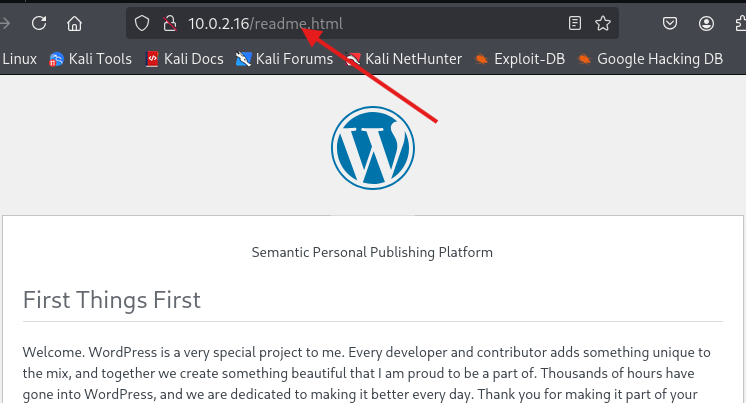
Task: Reload the current page
Action: coord(39,22)
